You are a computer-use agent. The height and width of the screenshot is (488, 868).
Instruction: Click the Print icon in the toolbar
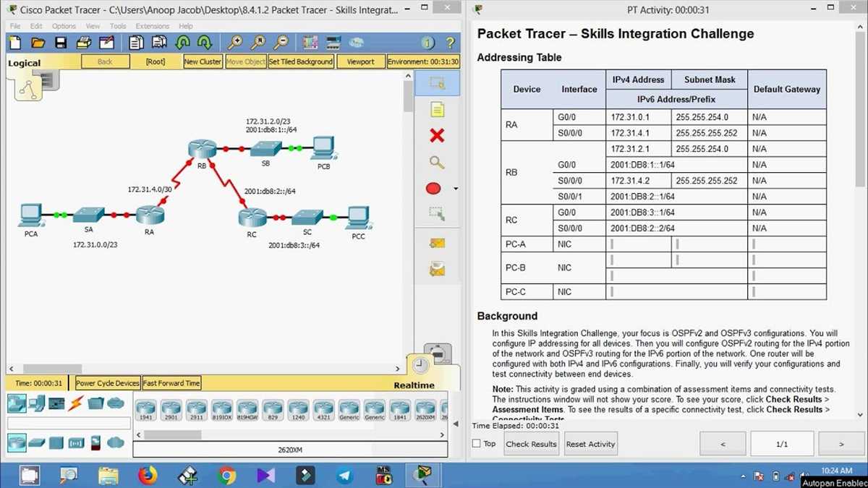83,43
